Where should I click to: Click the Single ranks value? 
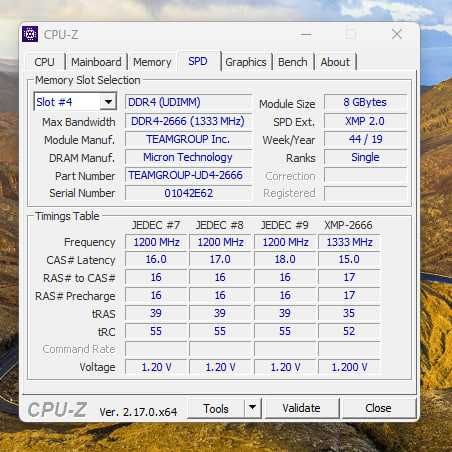tap(365, 157)
